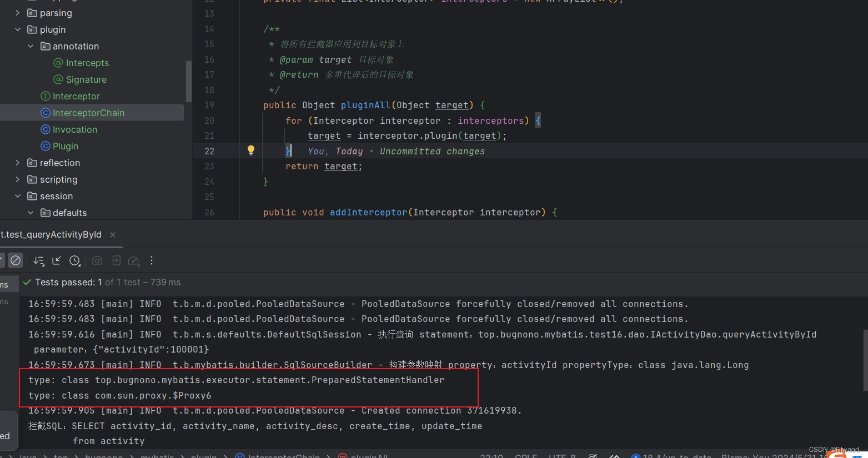Collapse the annotation package node
The image size is (868, 458).
pyautogui.click(x=31, y=46)
